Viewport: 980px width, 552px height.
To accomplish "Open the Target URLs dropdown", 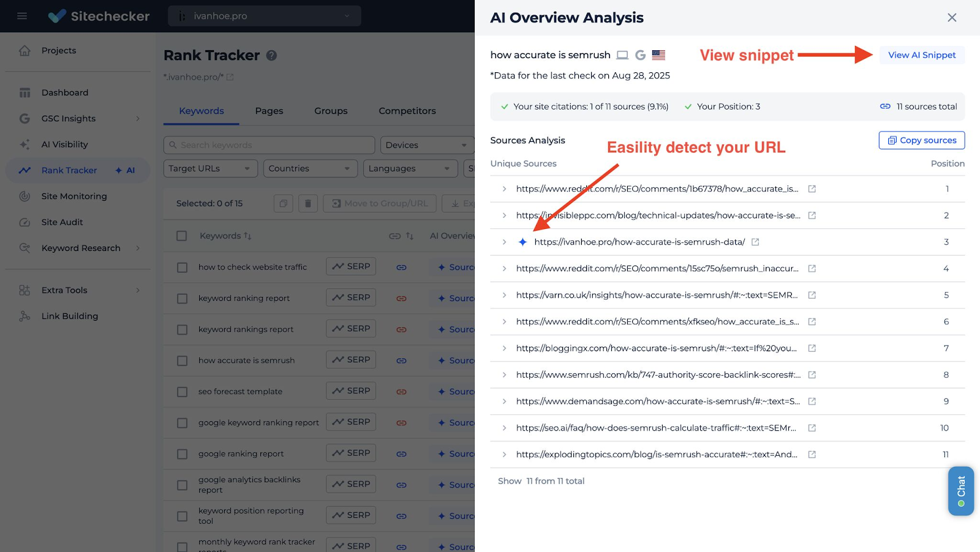I will pyautogui.click(x=210, y=169).
